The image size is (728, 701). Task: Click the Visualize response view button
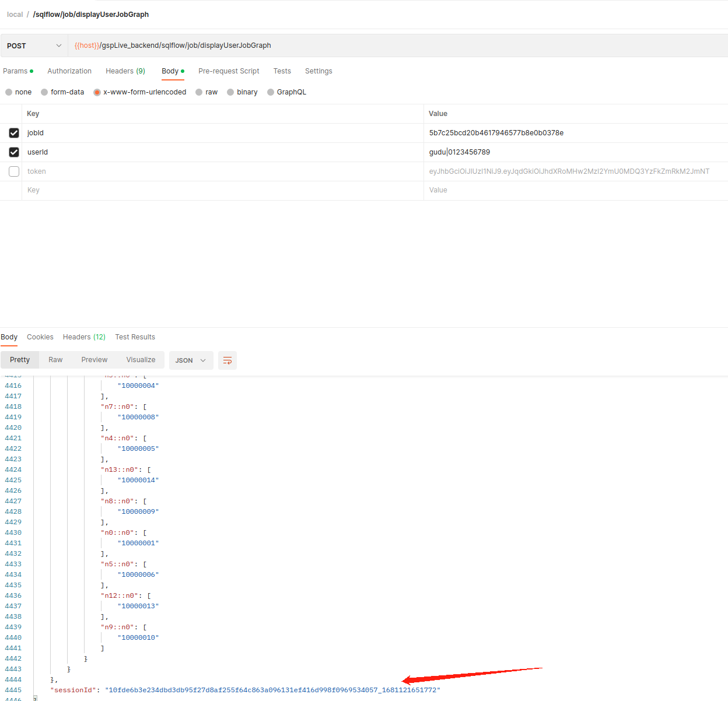click(141, 360)
